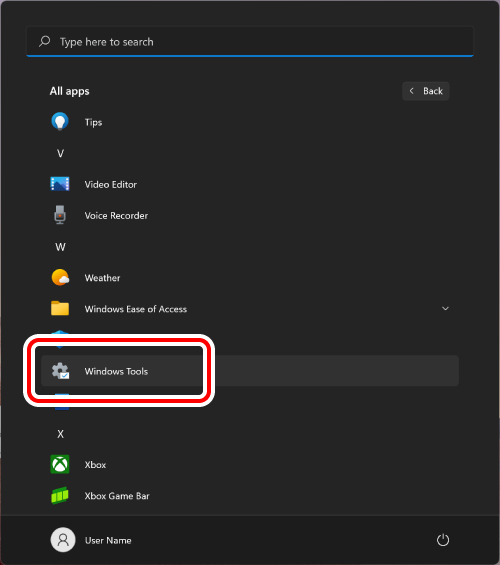The width and height of the screenshot is (500, 565).
Task: Open the Windows Tools gear icon
Action: point(60,371)
